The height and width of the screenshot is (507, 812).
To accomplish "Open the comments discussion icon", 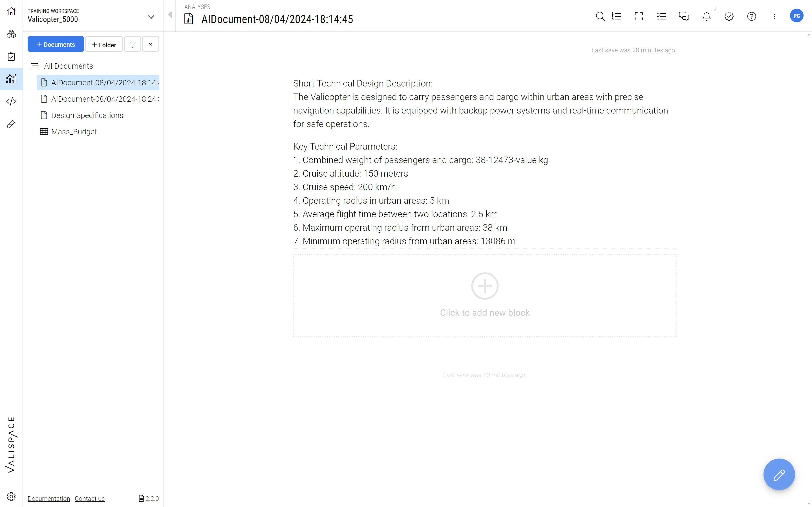I will [684, 16].
